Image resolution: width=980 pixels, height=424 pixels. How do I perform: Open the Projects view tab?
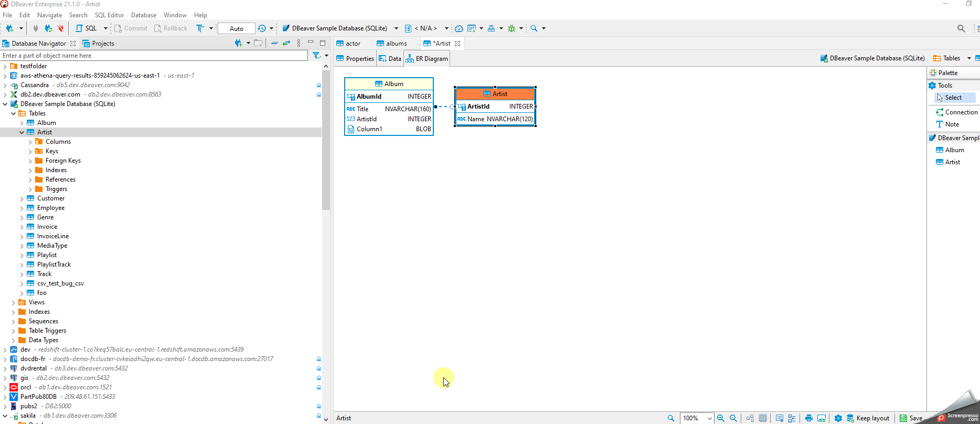tap(99, 44)
